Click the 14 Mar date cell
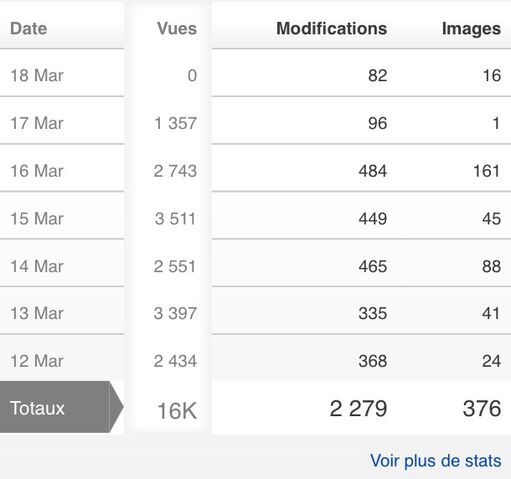The height and width of the screenshot is (479, 511). click(37, 266)
